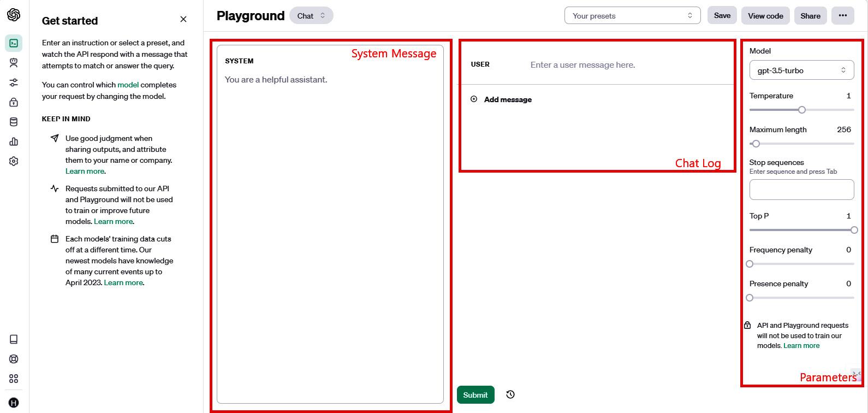Open the Documentation book icon
The width and height of the screenshot is (868, 413).
coord(14,339)
